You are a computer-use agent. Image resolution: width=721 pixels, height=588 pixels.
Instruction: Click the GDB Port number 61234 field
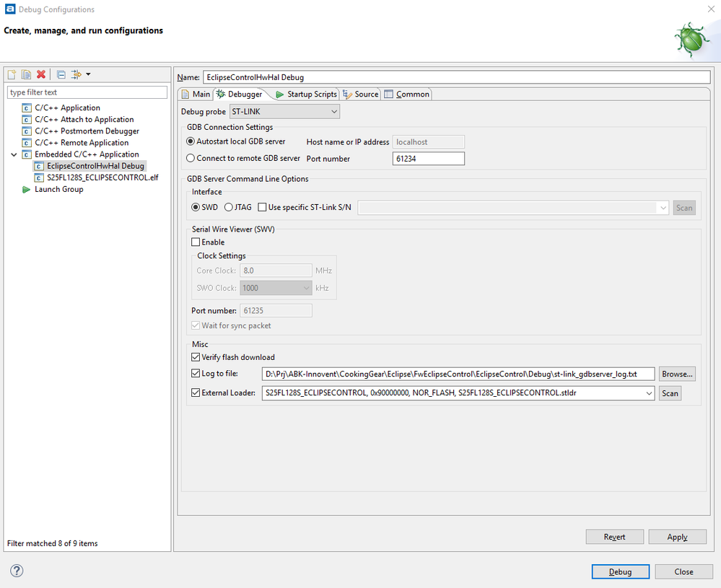429,159
